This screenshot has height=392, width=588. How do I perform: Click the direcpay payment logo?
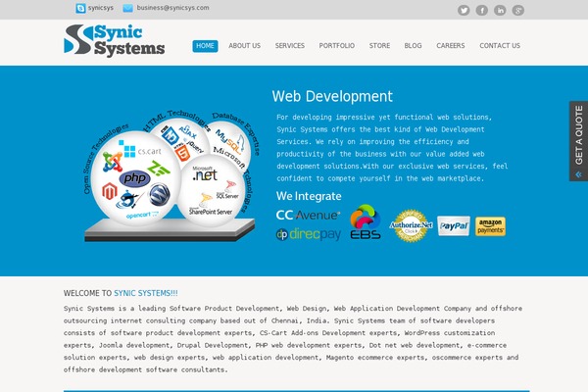309,234
